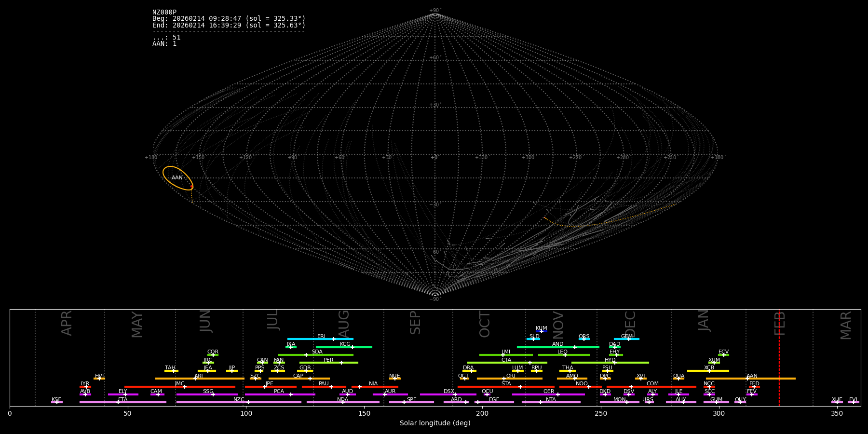Screen dimensions: 868x434
Task: Click the GEM shower label
Action: click(627, 337)
